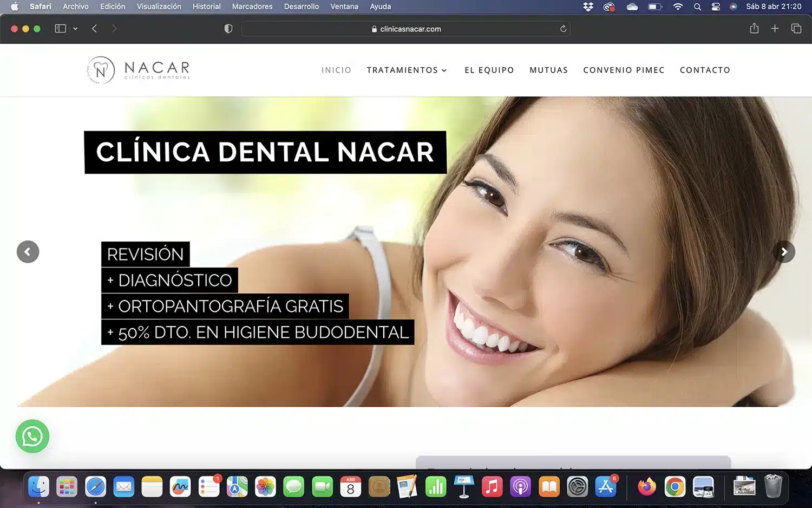The width and height of the screenshot is (812, 508).
Task: Go to previous slide with left arrow
Action: point(28,252)
